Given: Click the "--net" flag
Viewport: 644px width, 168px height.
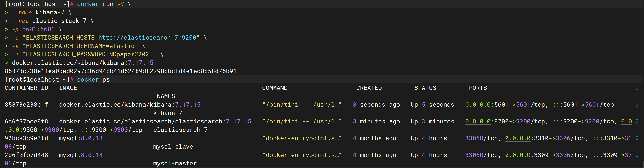Looking at the screenshot, I should (20, 21).
